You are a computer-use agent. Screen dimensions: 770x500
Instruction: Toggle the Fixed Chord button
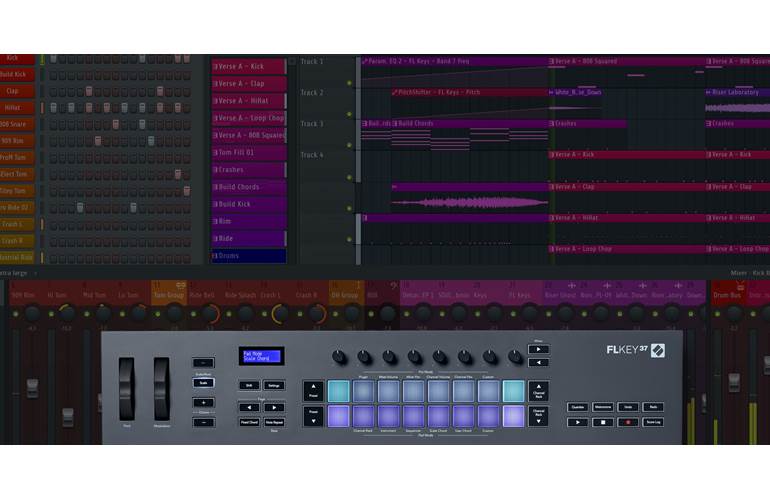point(249,422)
